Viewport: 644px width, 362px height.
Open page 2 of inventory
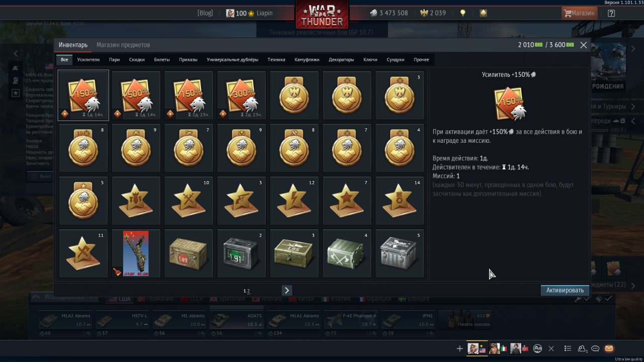point(249,291)
